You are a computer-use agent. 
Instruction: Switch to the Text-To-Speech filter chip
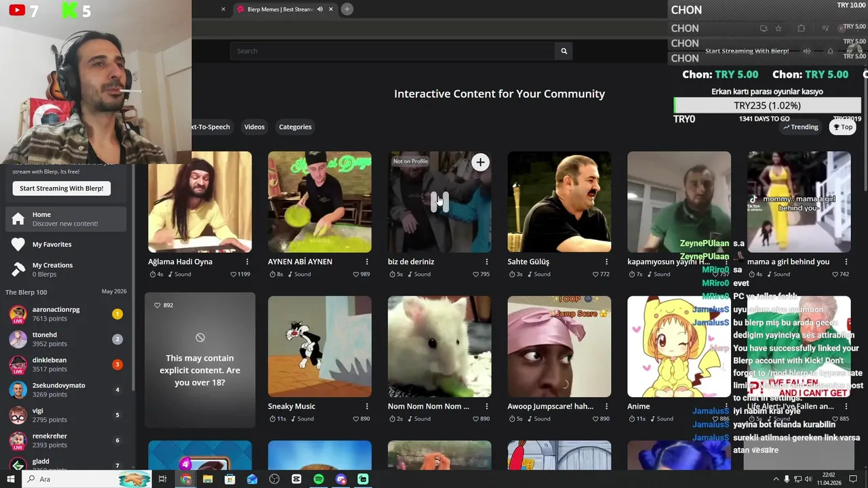pos(211,127)
